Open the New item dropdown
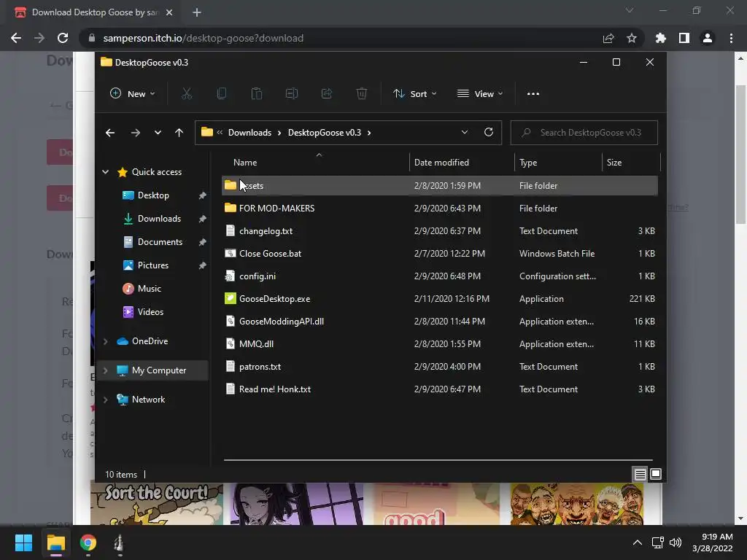Viewport: 747px width, 560px height. pyautogui.click(x=133, y=94)
